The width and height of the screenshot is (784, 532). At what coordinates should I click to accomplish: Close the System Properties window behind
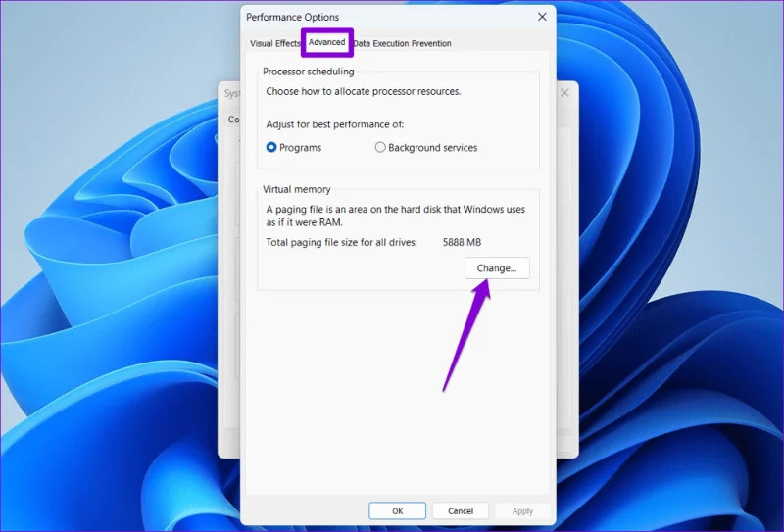click(564, 93)
